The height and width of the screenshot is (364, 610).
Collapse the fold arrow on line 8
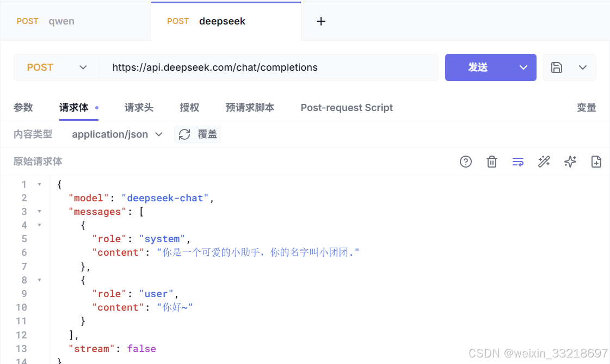pos(39,280)
